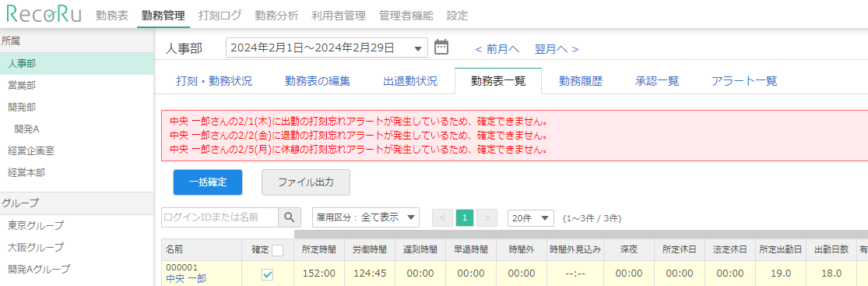Click the 法定休日 column header
The height and width of the screenshot is (286, 868).
730,250
